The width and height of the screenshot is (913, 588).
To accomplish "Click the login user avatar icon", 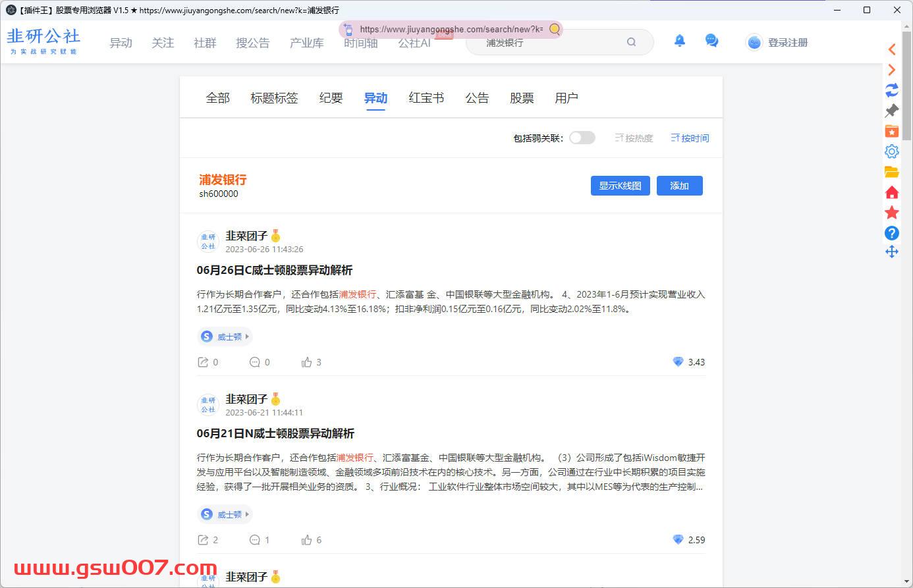I will [754, 42].
